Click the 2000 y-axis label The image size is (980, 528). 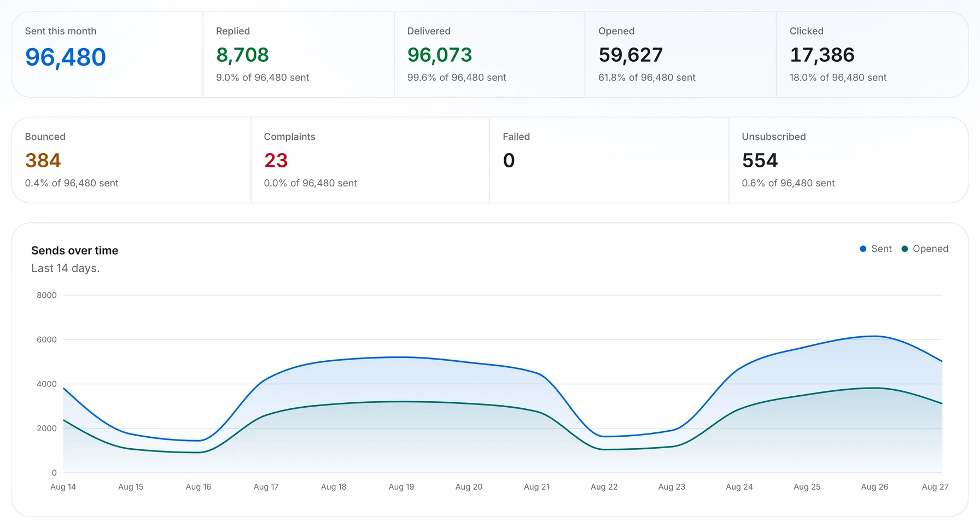pyautogui.click(x=46, y=428)
